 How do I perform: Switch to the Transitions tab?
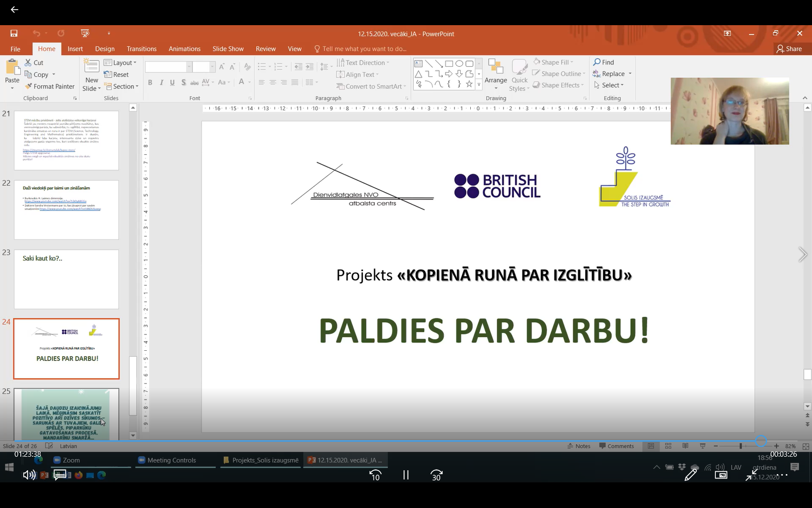[x=142, y=49]
